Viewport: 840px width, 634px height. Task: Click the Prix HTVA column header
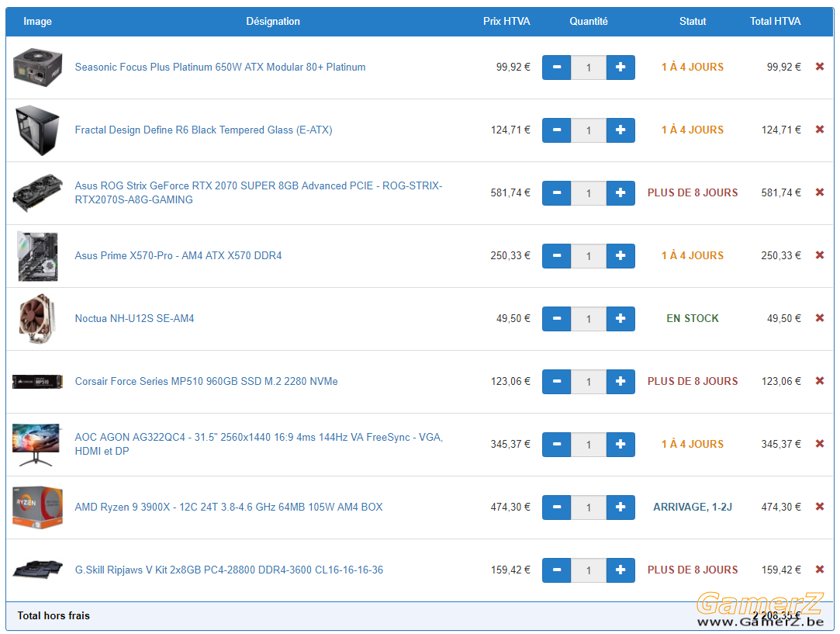tap(506, 22)
